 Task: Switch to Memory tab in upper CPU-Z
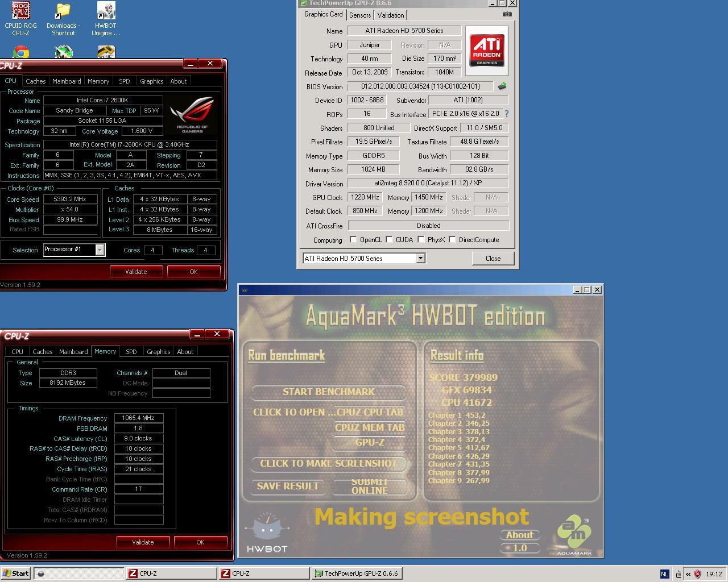click(x=98, y=81)
